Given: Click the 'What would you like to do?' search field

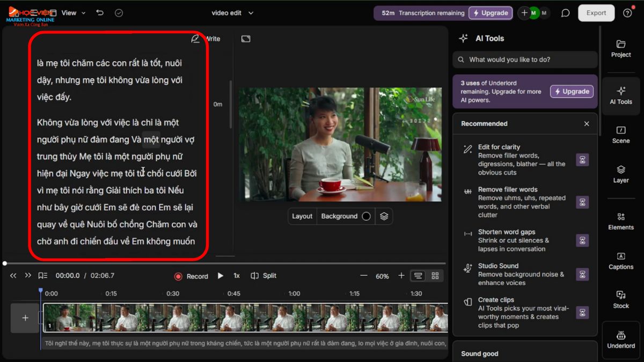Looking at the screenshot, I should (525, 60).
